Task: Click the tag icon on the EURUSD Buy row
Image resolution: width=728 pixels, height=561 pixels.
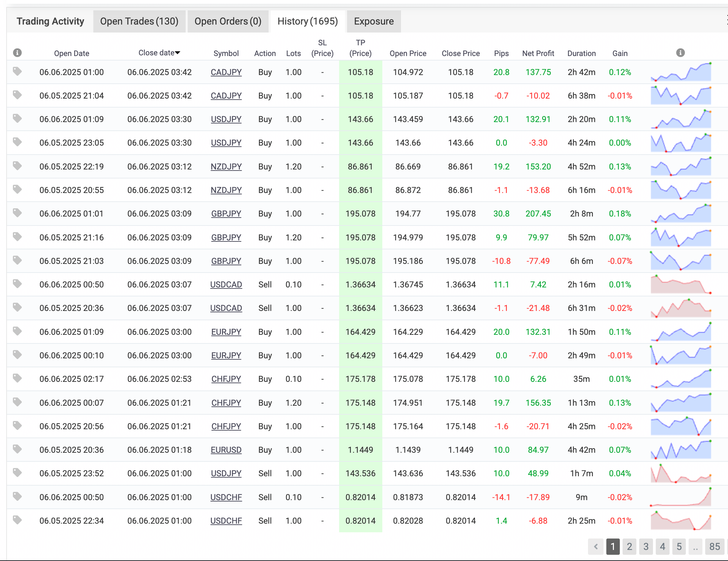Action: click(17, 449)
